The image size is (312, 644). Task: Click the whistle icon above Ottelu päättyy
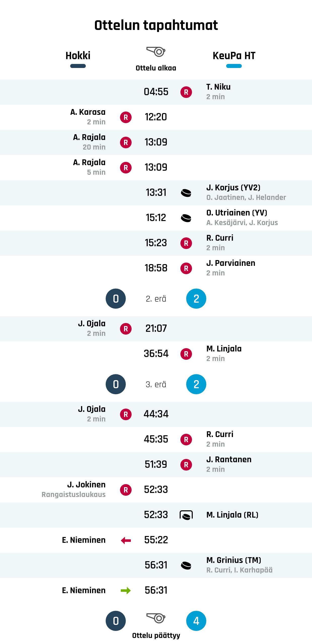pos(156,618)
